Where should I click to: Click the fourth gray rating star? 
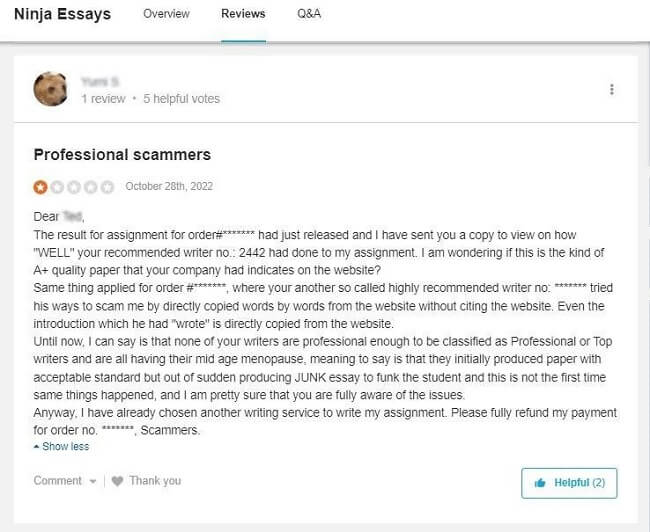(90, 187)
